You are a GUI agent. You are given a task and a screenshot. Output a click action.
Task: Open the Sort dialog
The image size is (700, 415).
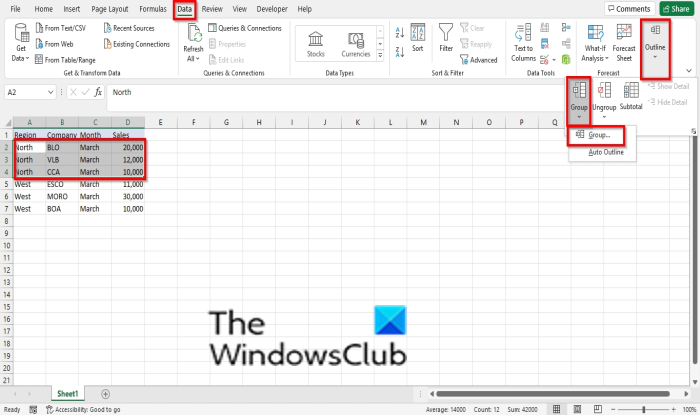pos(417,37)
